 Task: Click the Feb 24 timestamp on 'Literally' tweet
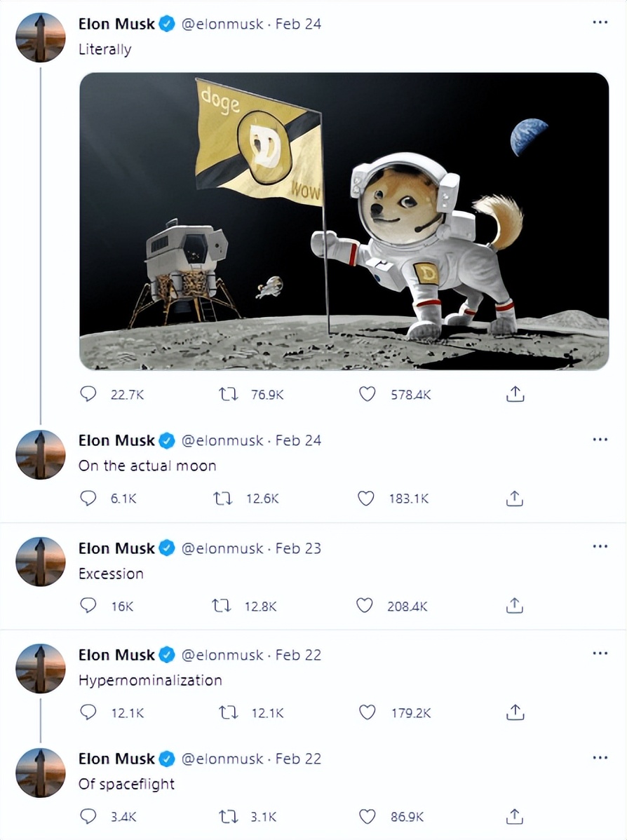(298, 24)
